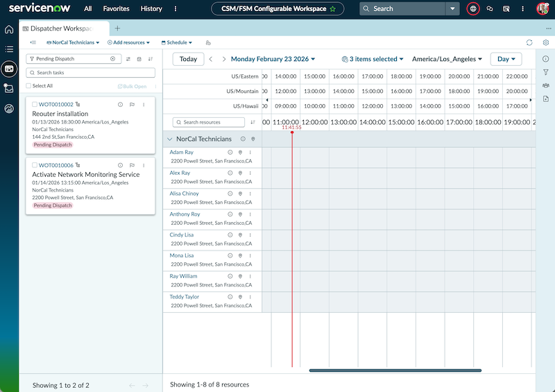Open the Anthony Roy resource link
Viewport: 555px width, 392px height.
(185, 214)
